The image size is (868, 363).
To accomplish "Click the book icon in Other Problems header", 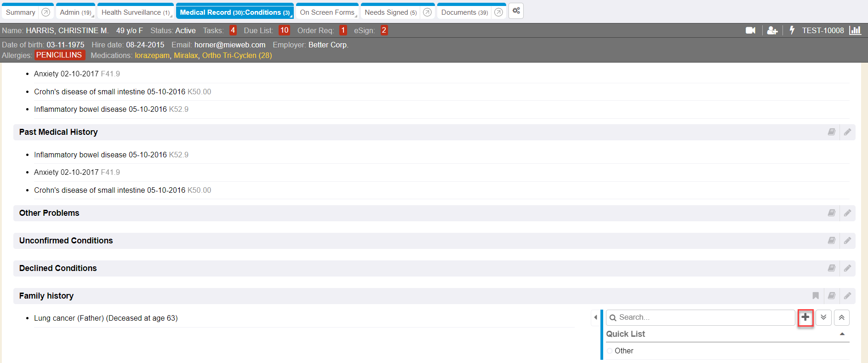I will click(x=832, y=213).
